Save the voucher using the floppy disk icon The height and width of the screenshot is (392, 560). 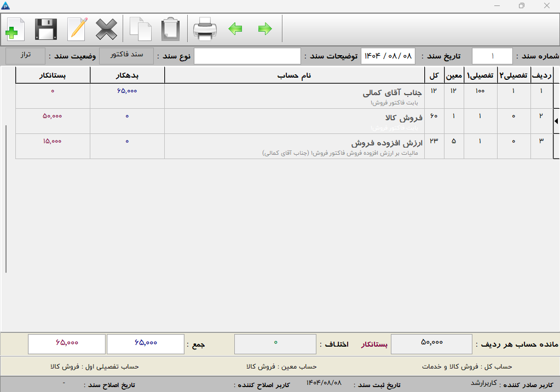coord(45,28)
